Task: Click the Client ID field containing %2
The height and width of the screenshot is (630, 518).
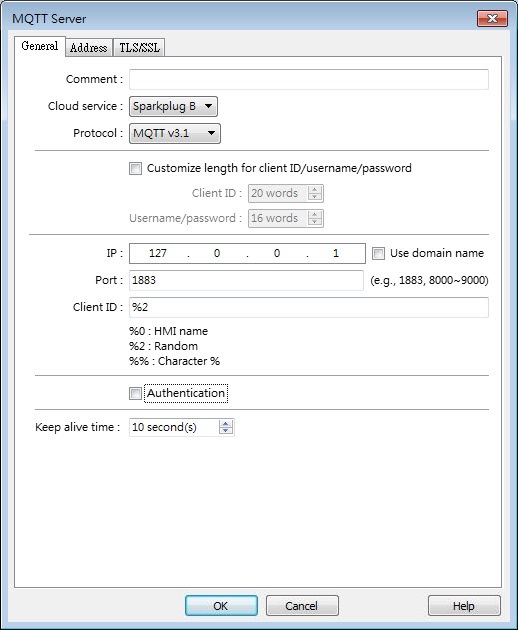Action: click(309, 307)
